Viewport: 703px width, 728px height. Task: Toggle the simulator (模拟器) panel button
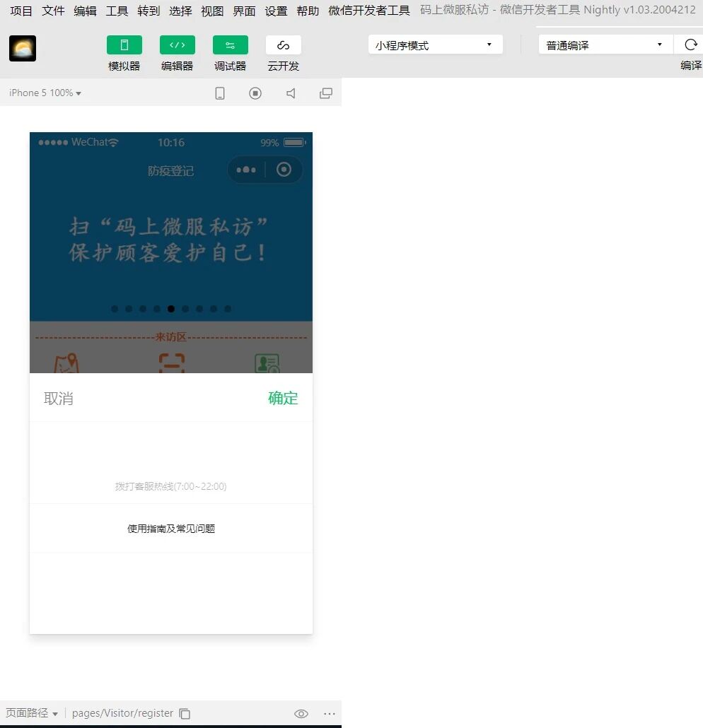(x=124, y=45)
